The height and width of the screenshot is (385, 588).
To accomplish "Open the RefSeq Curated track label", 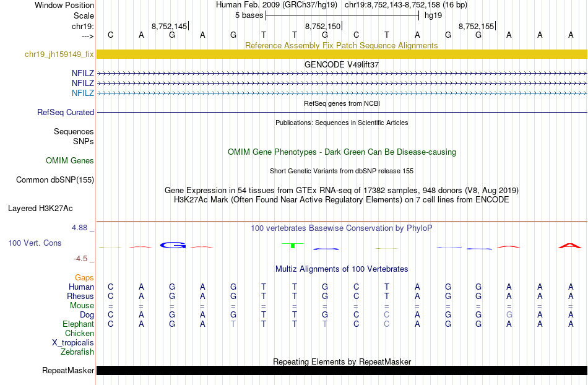I will [66, 112].
